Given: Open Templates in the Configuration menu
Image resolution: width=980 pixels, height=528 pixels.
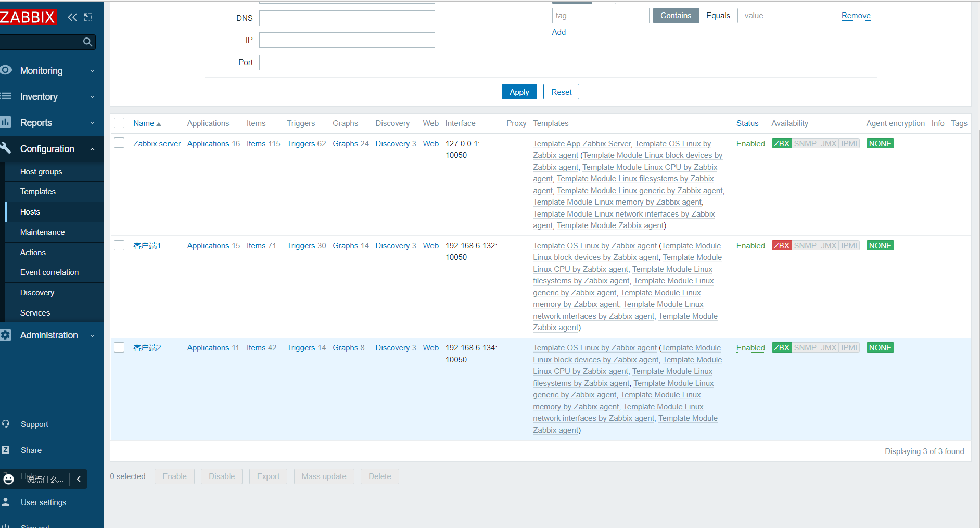Looking at the screenshot, I should (x=38, y=192).
